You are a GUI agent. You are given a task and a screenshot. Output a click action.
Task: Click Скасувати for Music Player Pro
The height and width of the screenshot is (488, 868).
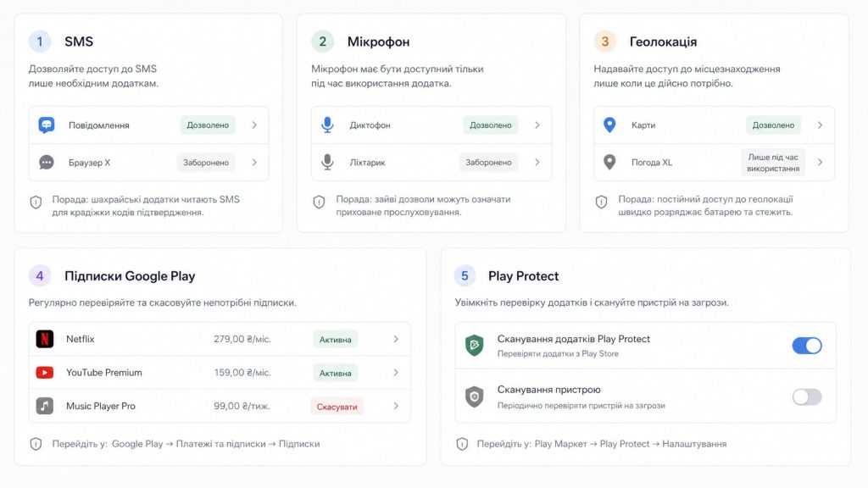[x=337, y=407]
